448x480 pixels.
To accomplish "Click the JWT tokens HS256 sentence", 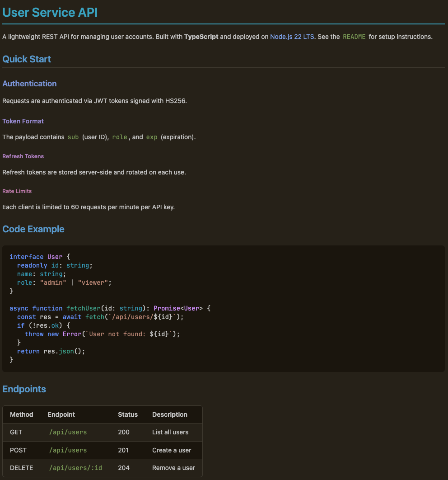I will click(94, 101).
